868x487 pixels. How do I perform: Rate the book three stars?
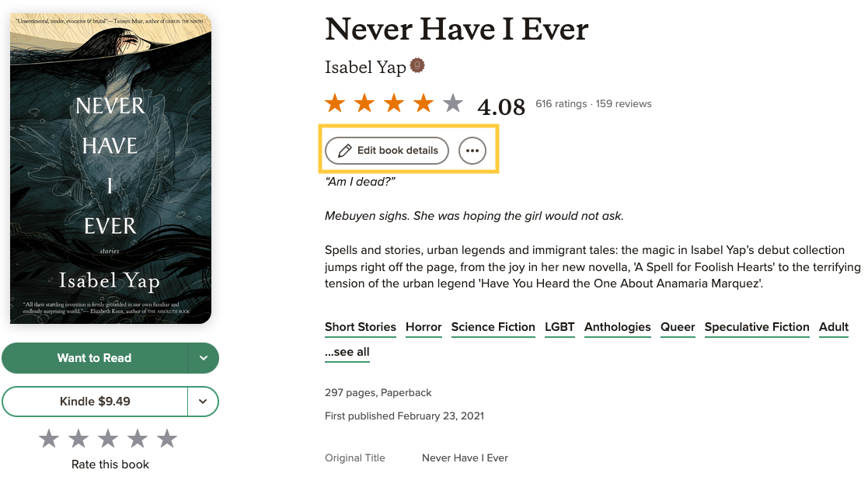point(108,440)
